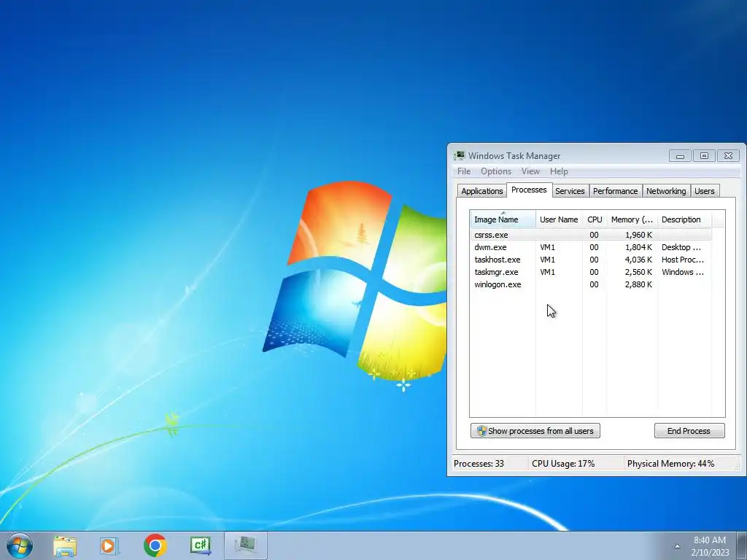Open Google Chrome from the taskbar
The width and height of the screenshot is (747, 560).
coord(155,545)
